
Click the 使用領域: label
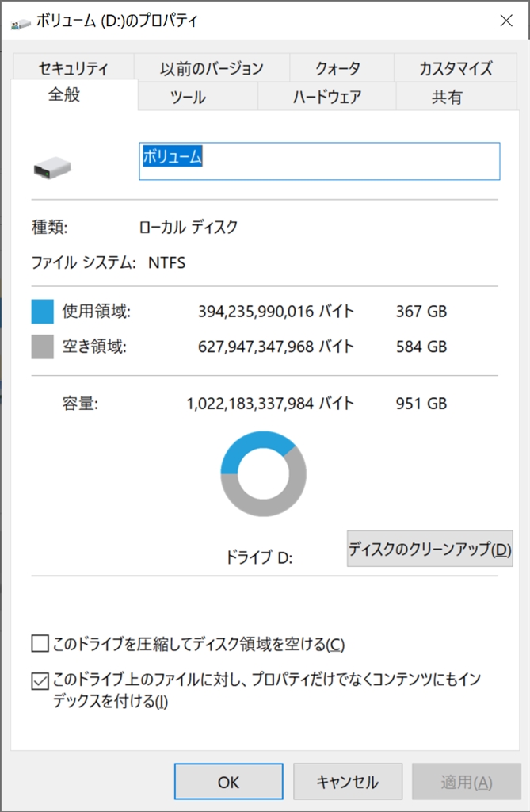coord(97,311)
